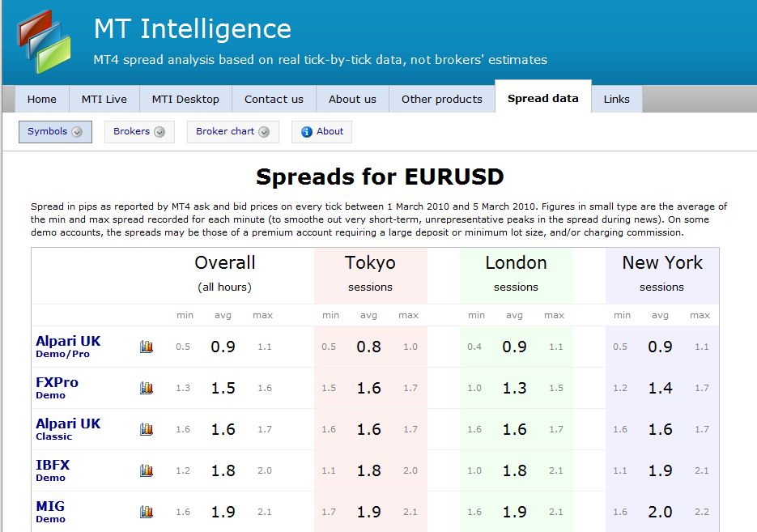Open chart icon for FXPro Demo

(x=147, y=388)
